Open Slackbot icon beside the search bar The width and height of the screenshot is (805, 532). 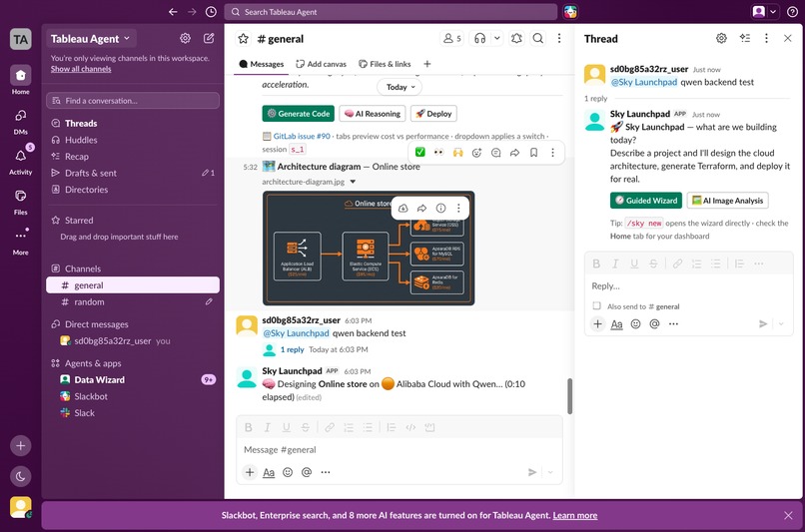[570, 12]
